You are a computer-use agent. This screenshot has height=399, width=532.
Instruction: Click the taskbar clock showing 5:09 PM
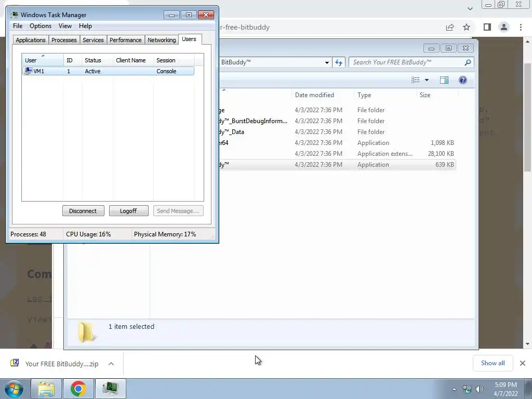tap(506, 389)
